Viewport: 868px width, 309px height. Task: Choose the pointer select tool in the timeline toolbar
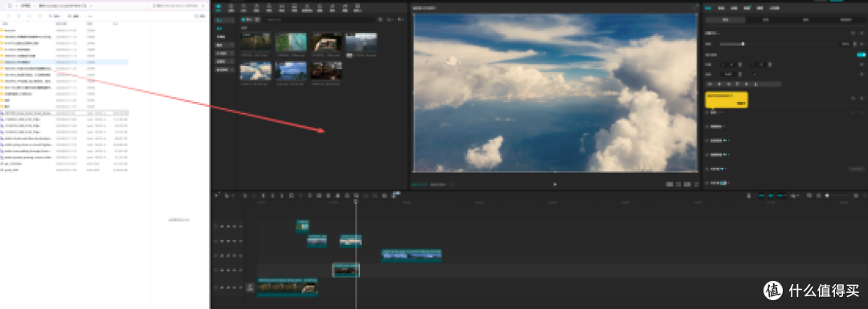coord(227,195)
